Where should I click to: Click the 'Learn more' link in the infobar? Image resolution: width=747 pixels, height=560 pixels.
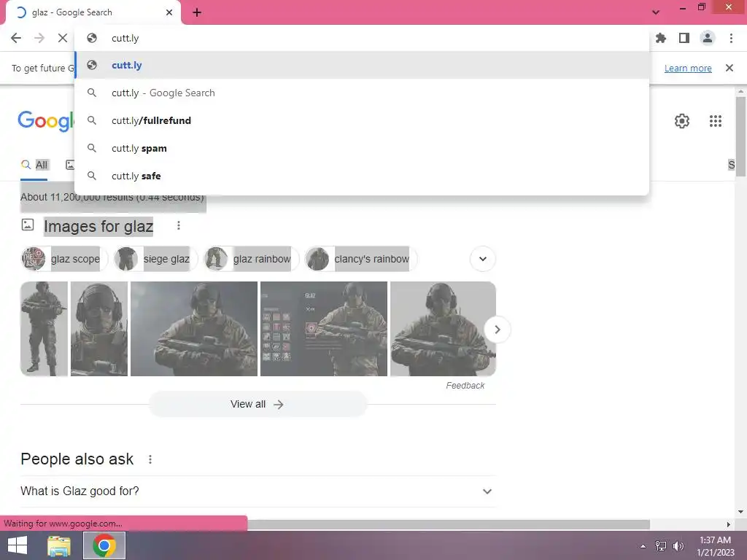click(688, 68)
